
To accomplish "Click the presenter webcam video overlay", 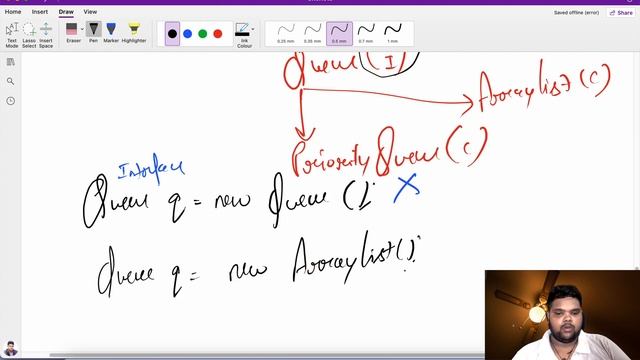I will click(562, 315).
